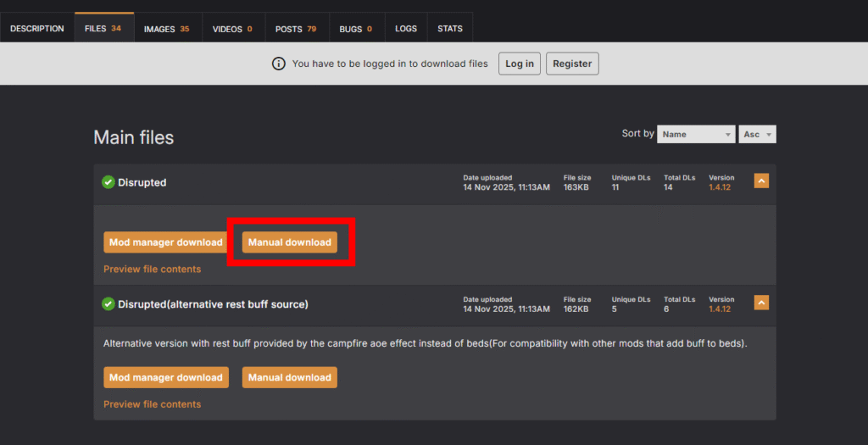Click green checkmark icon next to Disrupted
Screen dimensions: 868x445
pos(108,182)
